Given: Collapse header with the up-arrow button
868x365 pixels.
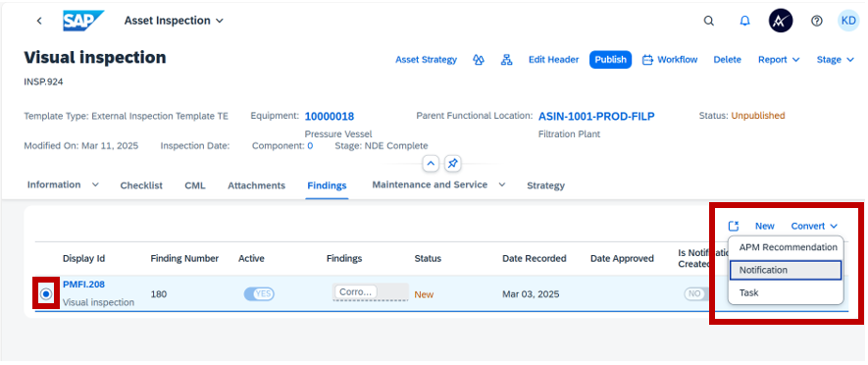Looking at the screenshot, I should 431,164.
